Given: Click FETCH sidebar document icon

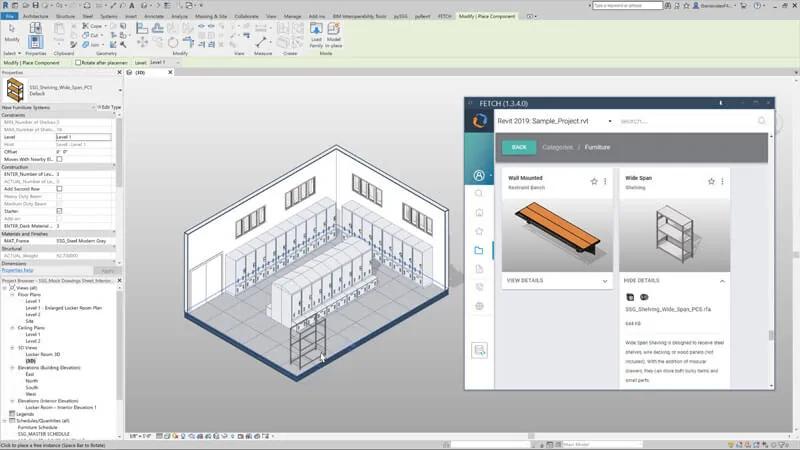Looking at the screenshot, I should (x=479, y=269).
